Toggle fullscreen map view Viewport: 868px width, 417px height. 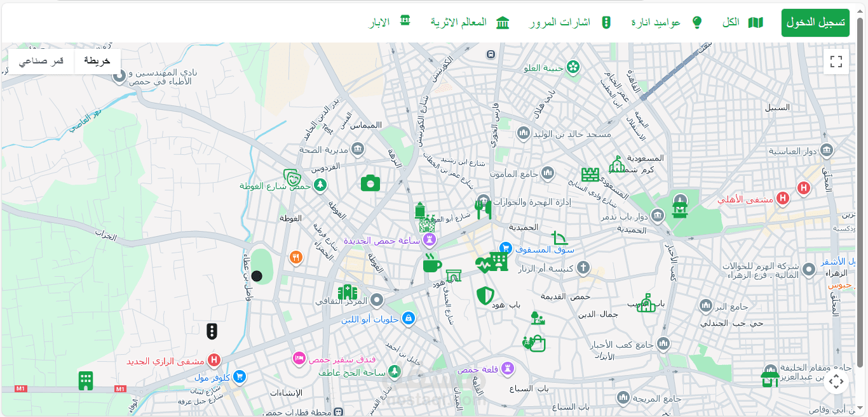click(x=836, y=62)
